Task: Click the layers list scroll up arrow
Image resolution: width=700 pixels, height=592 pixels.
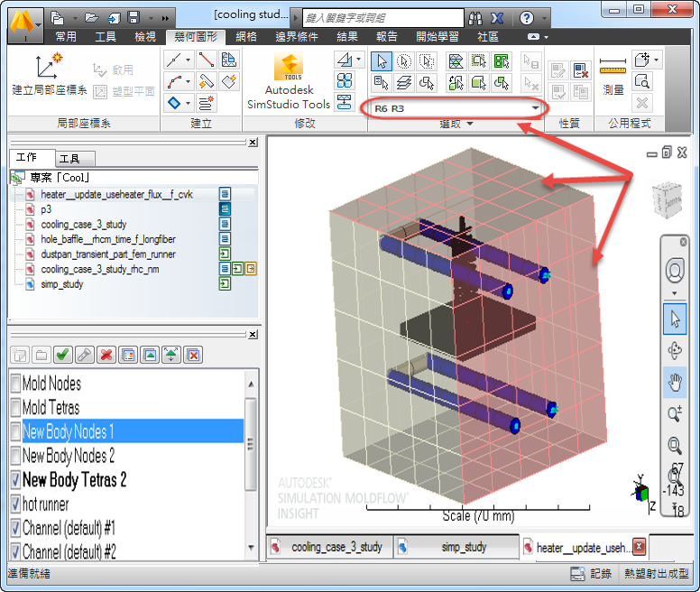Action: tap(251, 384)
